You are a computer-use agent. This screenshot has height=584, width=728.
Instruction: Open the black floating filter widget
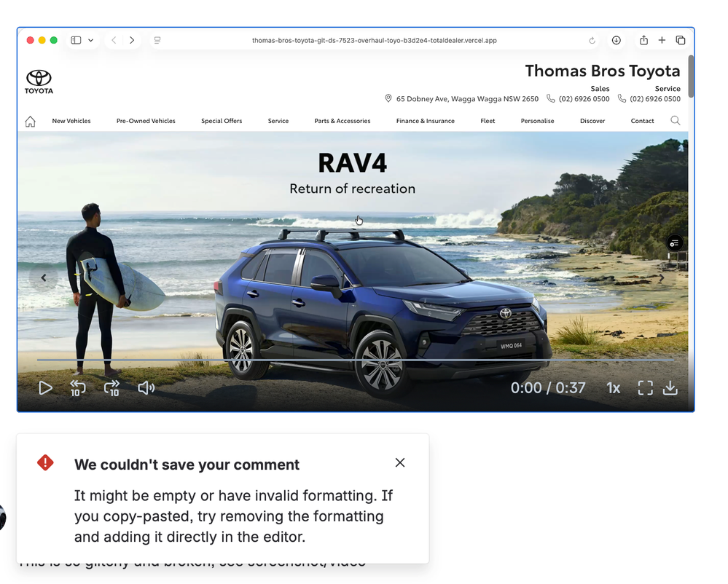coord(675,243)
